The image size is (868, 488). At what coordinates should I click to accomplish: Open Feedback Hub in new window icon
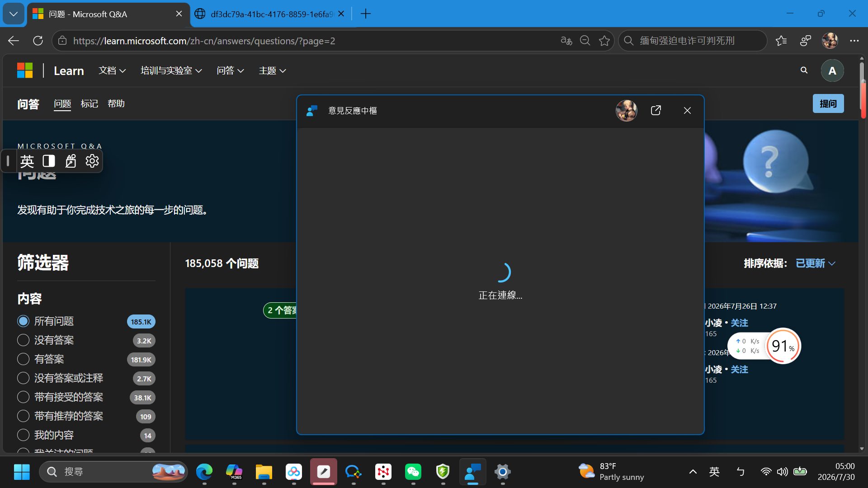pos(656,111)
